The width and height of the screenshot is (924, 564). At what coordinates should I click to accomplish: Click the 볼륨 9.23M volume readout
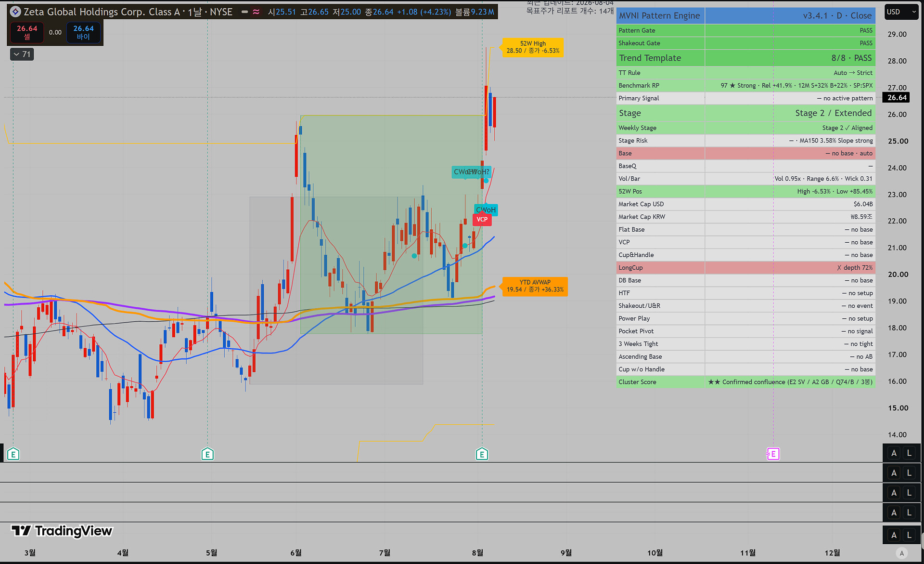pyautogui.click(x=475, y=12)
